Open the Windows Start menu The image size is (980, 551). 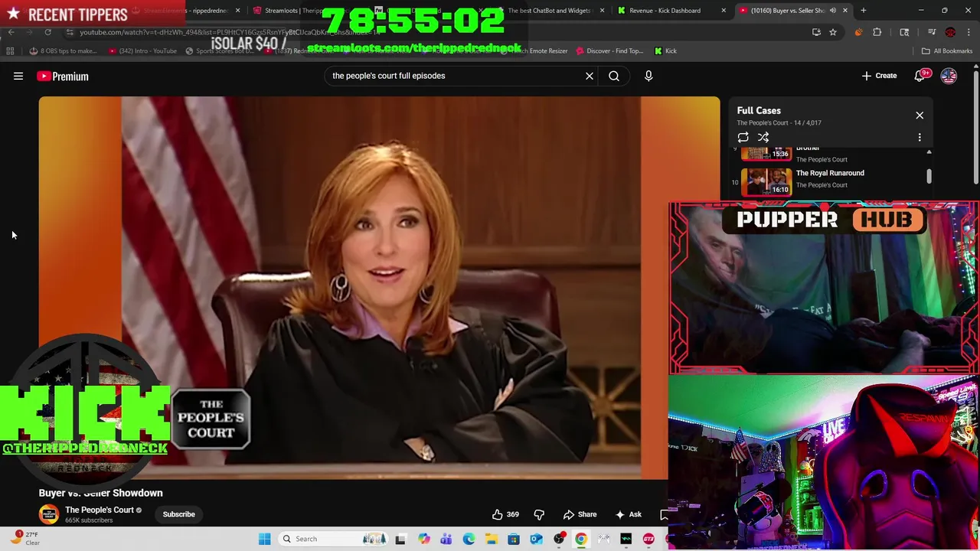[264, 539]
